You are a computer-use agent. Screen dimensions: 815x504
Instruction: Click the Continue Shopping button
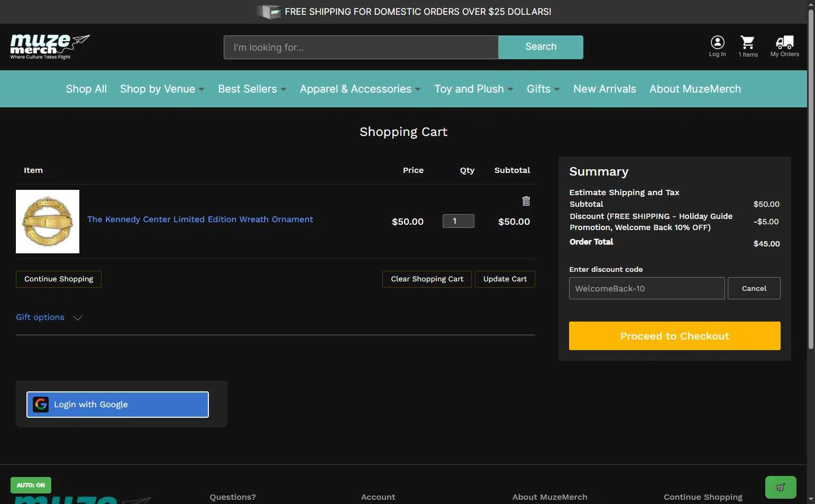(x=59, y=279)
